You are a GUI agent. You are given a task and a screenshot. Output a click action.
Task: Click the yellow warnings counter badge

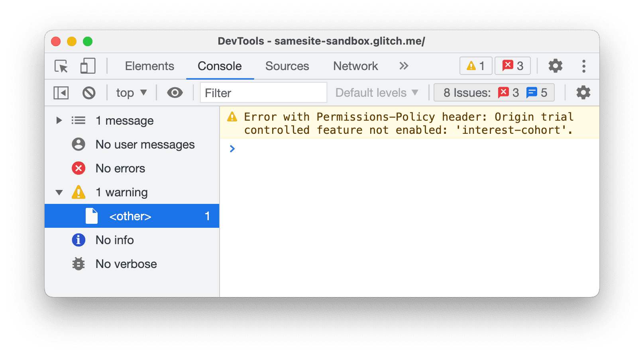click(x=476, y=66)
